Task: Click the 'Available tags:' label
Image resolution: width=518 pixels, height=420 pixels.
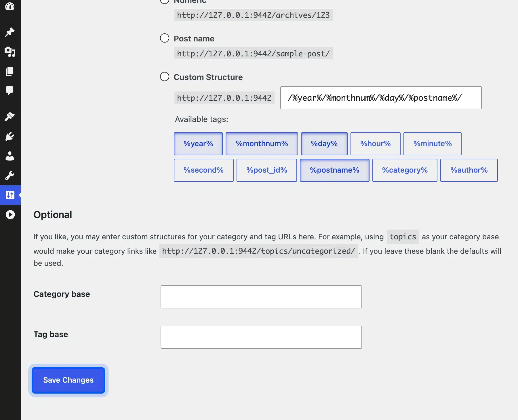Action: (x=201, y=119)
